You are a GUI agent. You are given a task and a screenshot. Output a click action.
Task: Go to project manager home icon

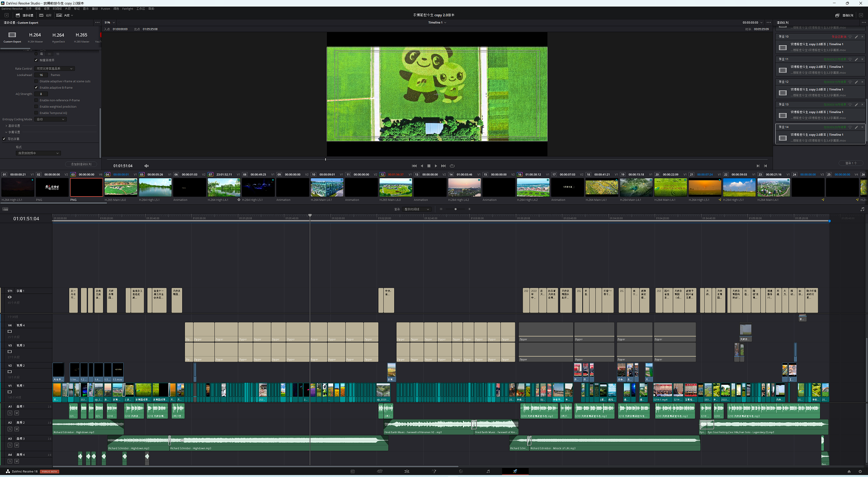coord(849,472)
